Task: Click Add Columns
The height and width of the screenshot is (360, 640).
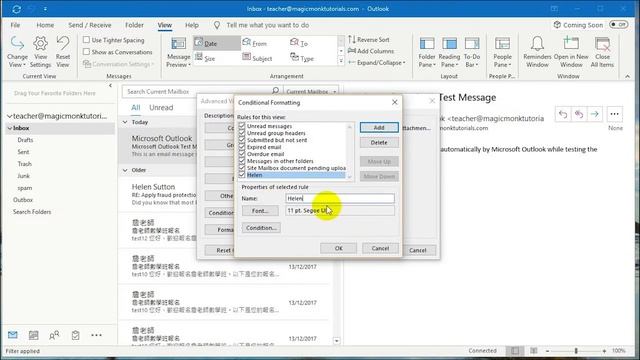Action: tap(371, 51)
